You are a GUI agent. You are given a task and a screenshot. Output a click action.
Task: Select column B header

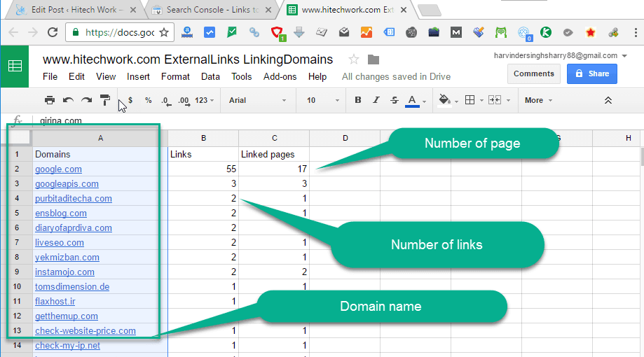(203, 139)
